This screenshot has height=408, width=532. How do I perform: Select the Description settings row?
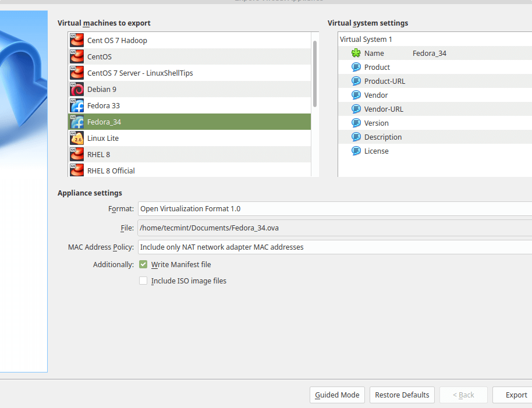[435, 137]
